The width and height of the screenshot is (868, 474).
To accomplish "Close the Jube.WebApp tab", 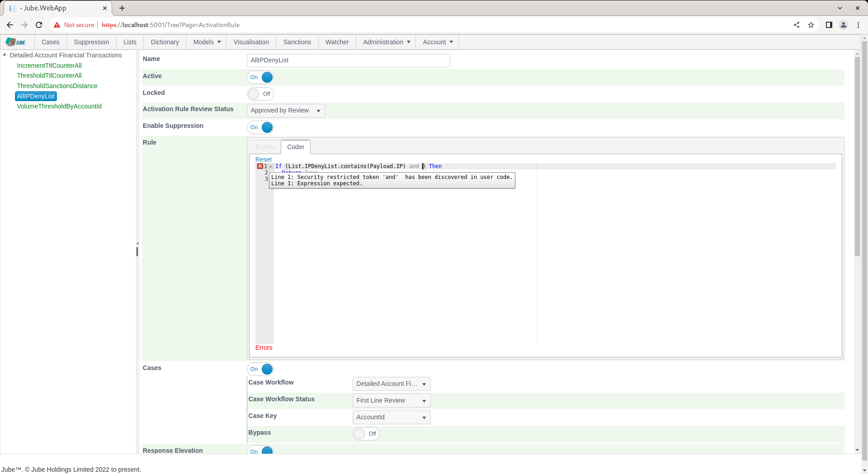I will pos(105,8).
